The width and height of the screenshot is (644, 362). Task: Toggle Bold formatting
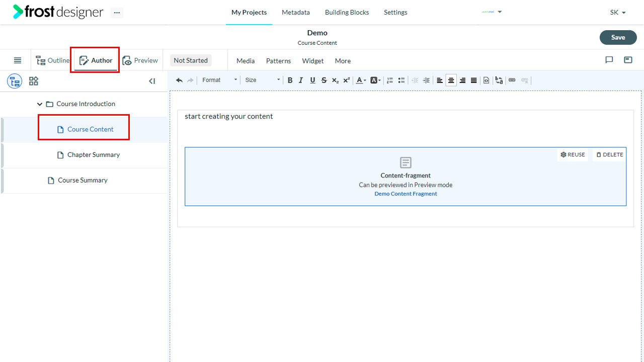(290, 80)
